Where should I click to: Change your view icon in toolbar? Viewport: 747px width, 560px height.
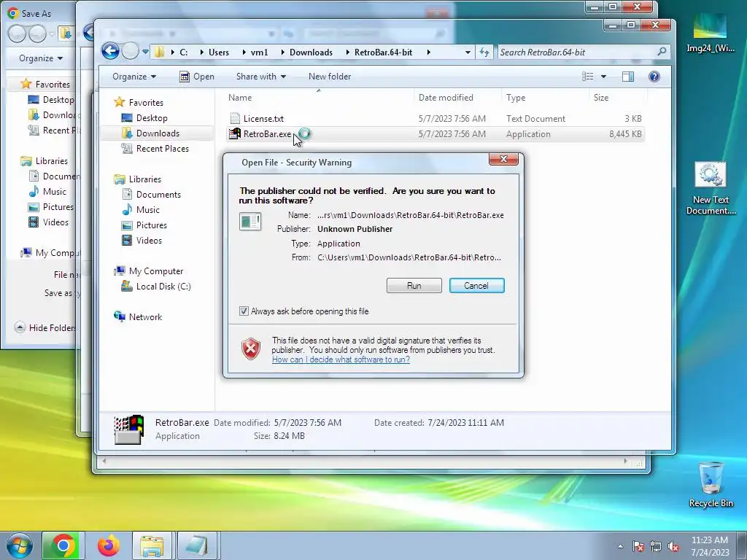click(588, 77)
